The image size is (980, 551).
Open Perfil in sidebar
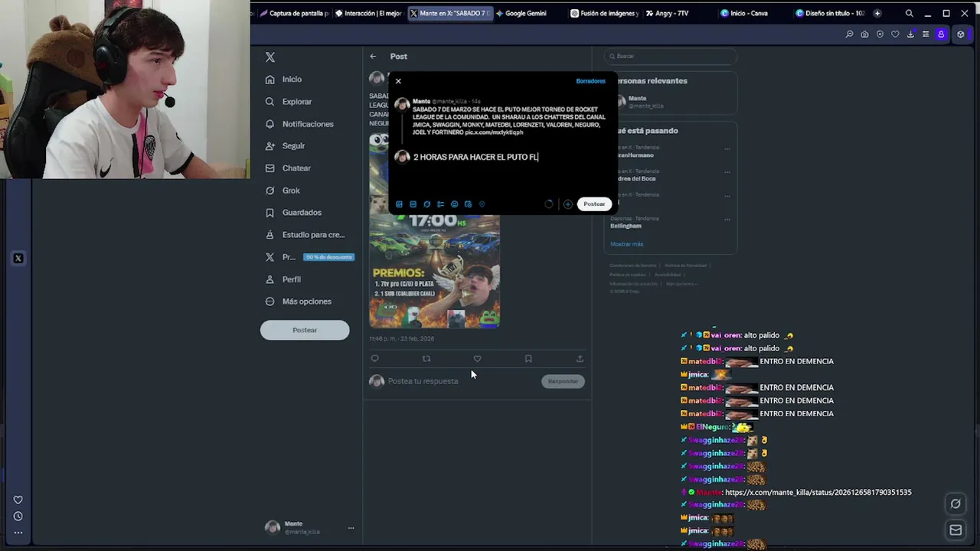click(283, 279)
